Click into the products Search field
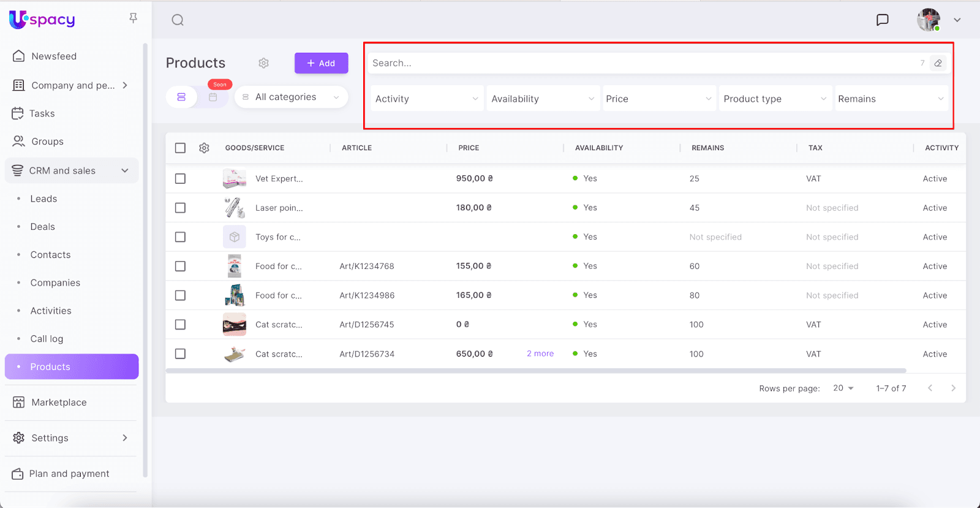 coord(643,63)
